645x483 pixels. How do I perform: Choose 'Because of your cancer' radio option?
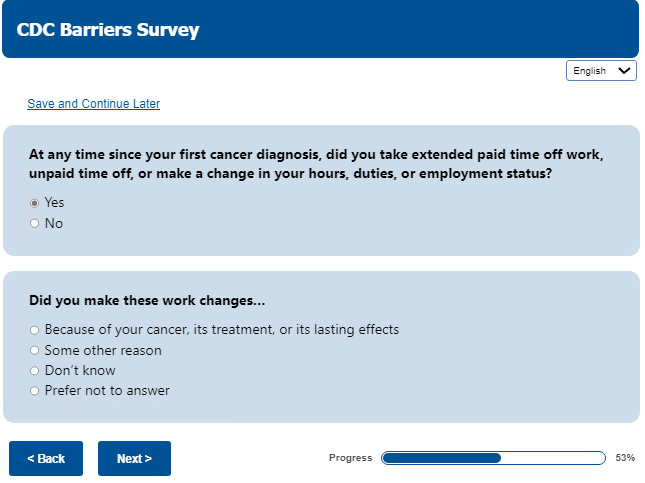[x=35, y=330]
